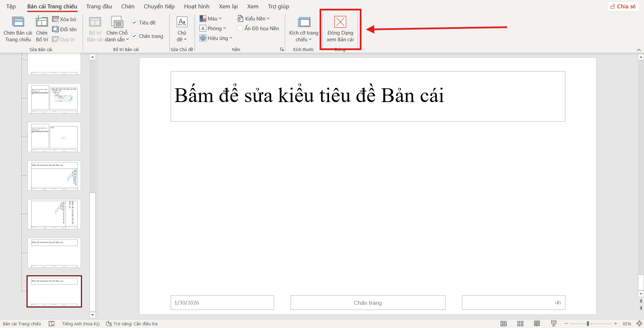The image size is (644, 328).
Task: Start slideshow from the status bar
Action: coord(554,323)
